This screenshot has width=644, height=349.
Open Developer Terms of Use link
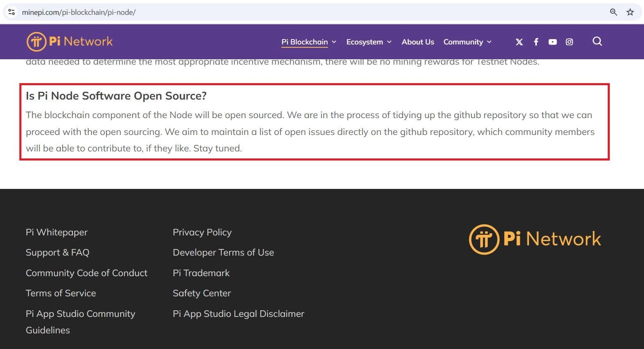pyautogui.click(x=223, y=252)
